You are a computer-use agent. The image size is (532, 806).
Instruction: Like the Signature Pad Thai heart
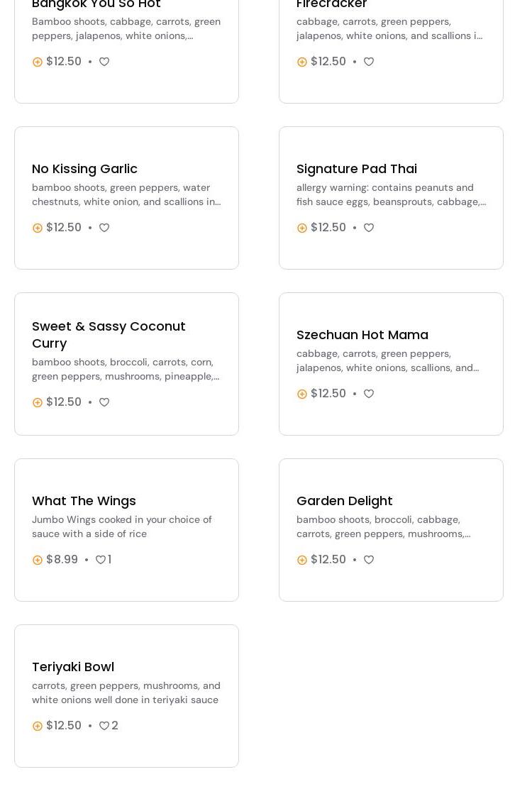(369, 228)
